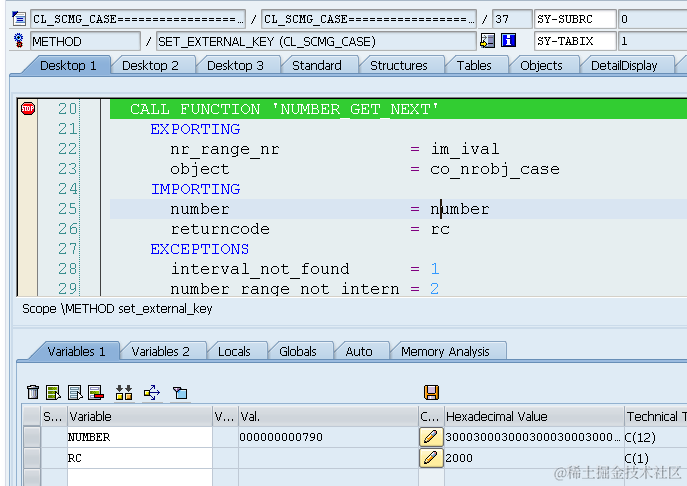Select the NUMBER row selector box
The height and width of the screenshot is (486, 687).
(32, 437)
